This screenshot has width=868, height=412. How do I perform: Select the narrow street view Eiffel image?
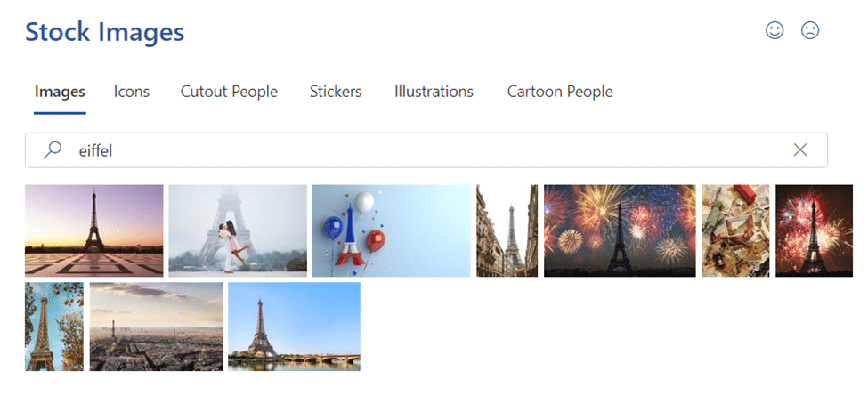point(507,230)
